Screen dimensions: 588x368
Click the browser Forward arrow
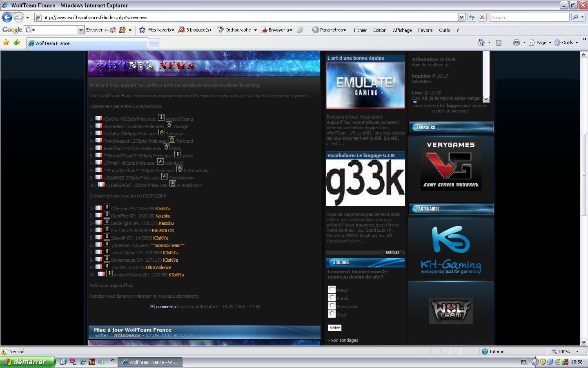coord(18,17)
